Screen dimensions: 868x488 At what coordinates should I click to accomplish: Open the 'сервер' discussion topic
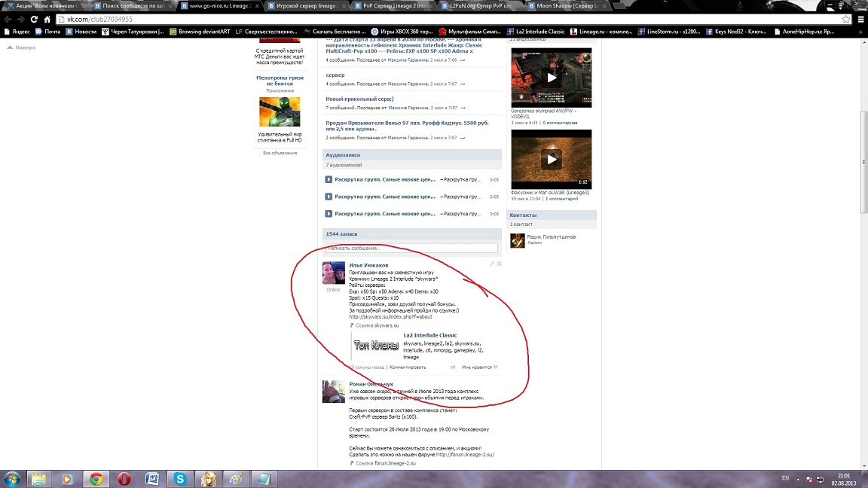pyautogui.click(x=335, y=75)
